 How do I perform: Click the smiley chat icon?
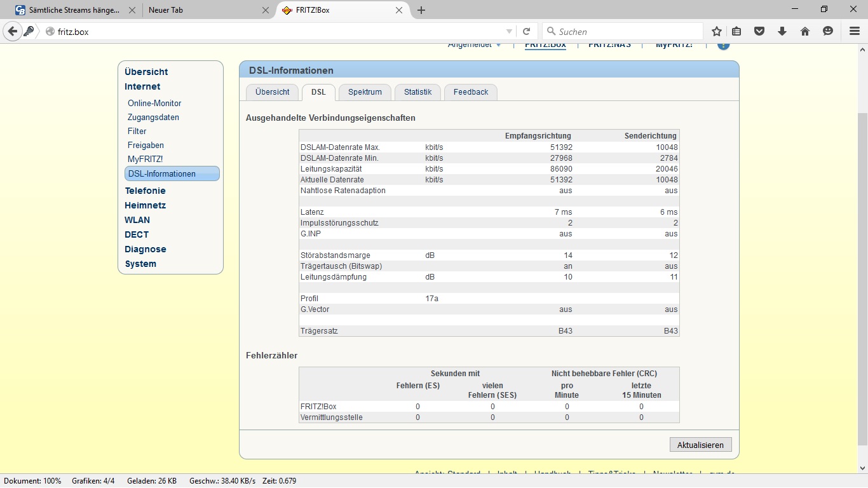pyautogui.click(x=827, y=31)
